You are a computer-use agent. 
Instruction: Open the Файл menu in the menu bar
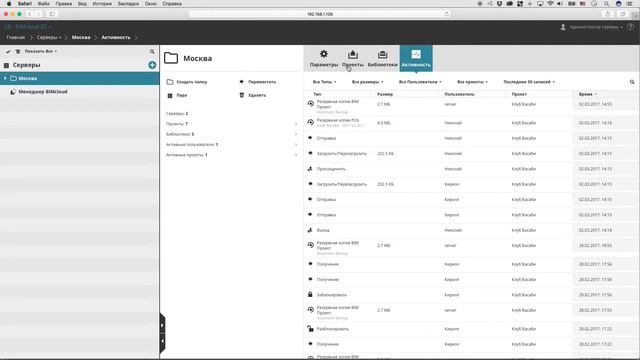tap(43, 4)
